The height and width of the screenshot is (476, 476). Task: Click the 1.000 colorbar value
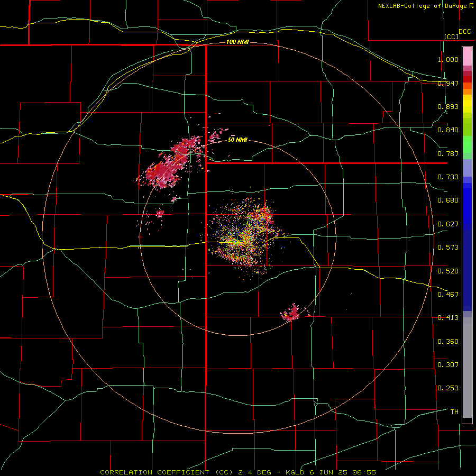click(448, 59)
